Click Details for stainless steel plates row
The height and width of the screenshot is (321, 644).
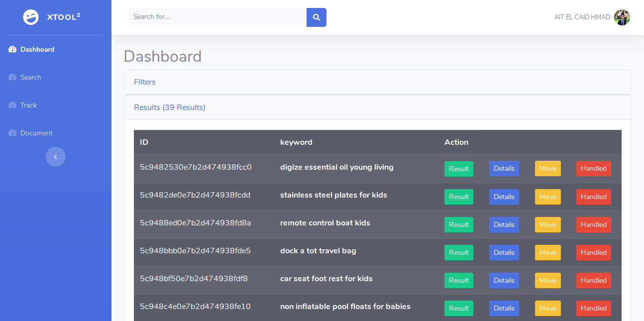click(x=504, y=197)
